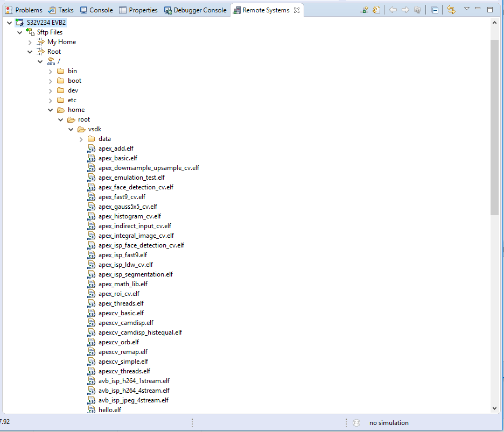Select apex_basic.elf in the tree
504x432 pixels.
coord(117,158)
